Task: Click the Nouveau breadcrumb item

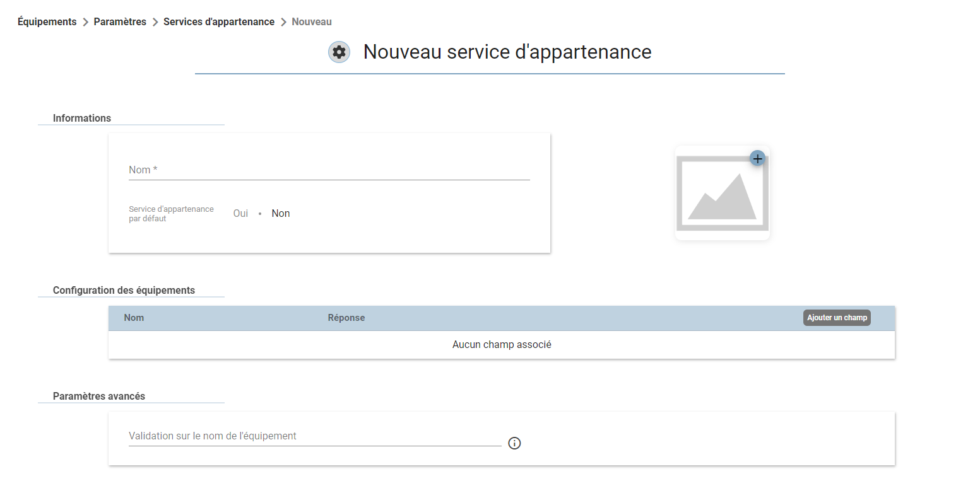Action: (312, 22)
